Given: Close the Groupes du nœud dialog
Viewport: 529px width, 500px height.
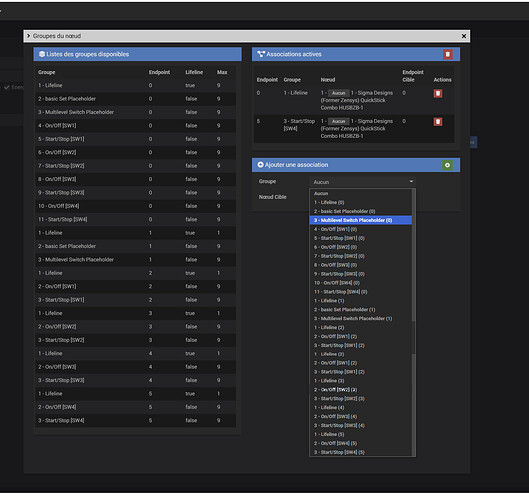Looking at the screenshot, I should (x=464, y=36).
